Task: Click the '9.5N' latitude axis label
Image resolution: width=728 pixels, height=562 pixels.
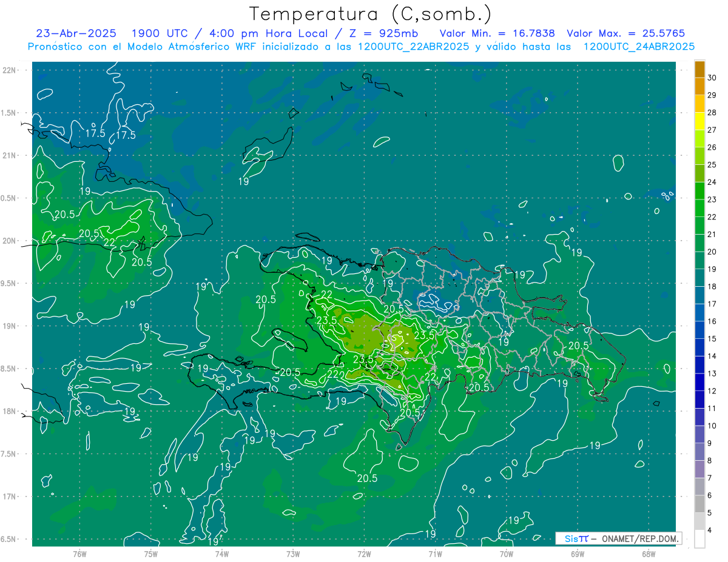Action: tap(9, 283)
